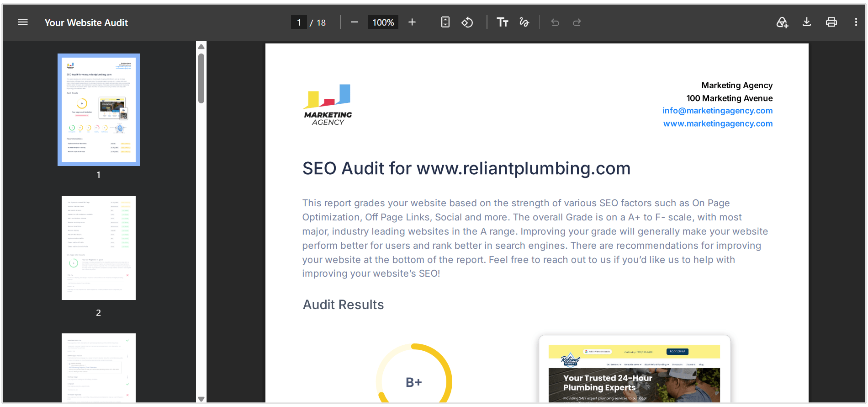Select the draw annotation tool
Image resolution: width=868 pixels, height=407 pixels.
pos(524,22)
